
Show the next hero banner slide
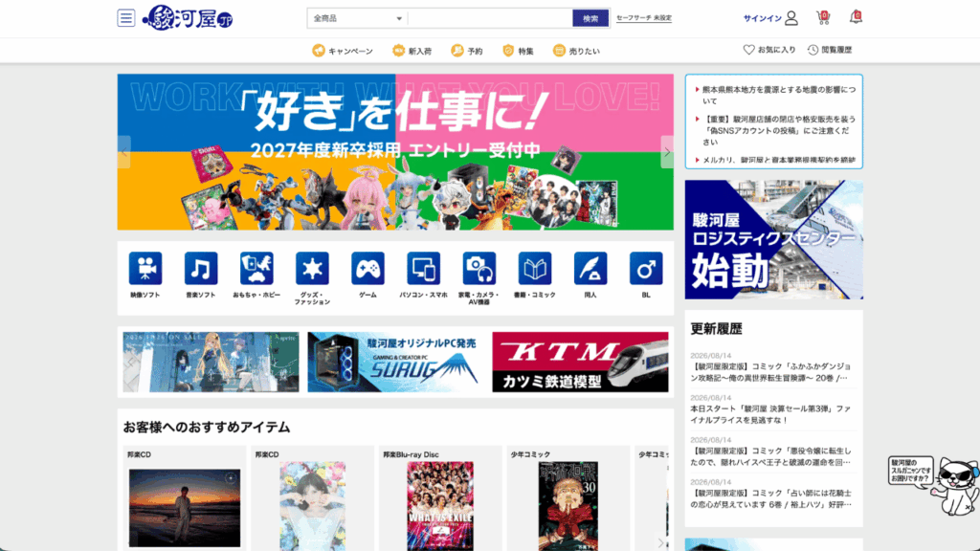click(667, 152)
